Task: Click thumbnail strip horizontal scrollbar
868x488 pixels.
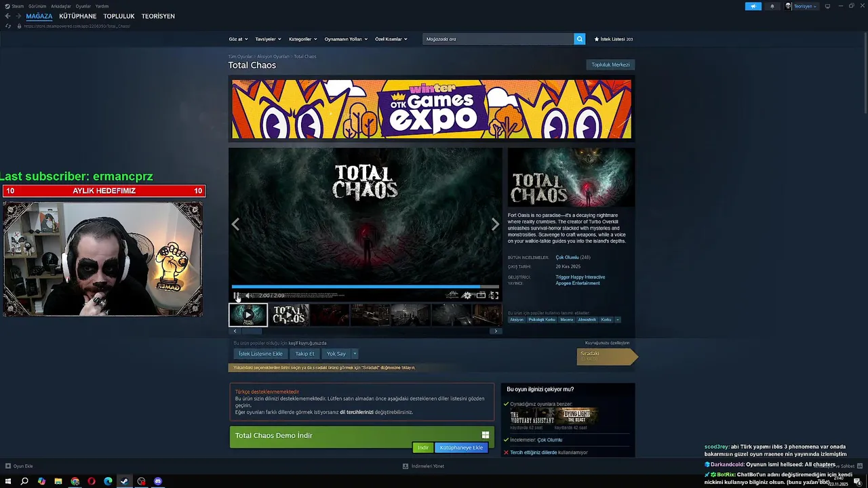Action: [252, 331]
